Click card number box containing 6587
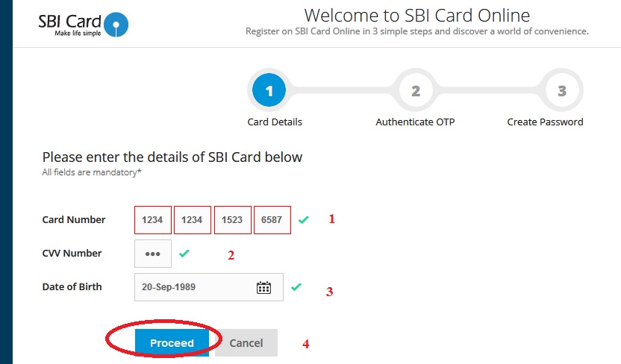The width and height of the screenshot is (621, 364). tap(272, 220)
